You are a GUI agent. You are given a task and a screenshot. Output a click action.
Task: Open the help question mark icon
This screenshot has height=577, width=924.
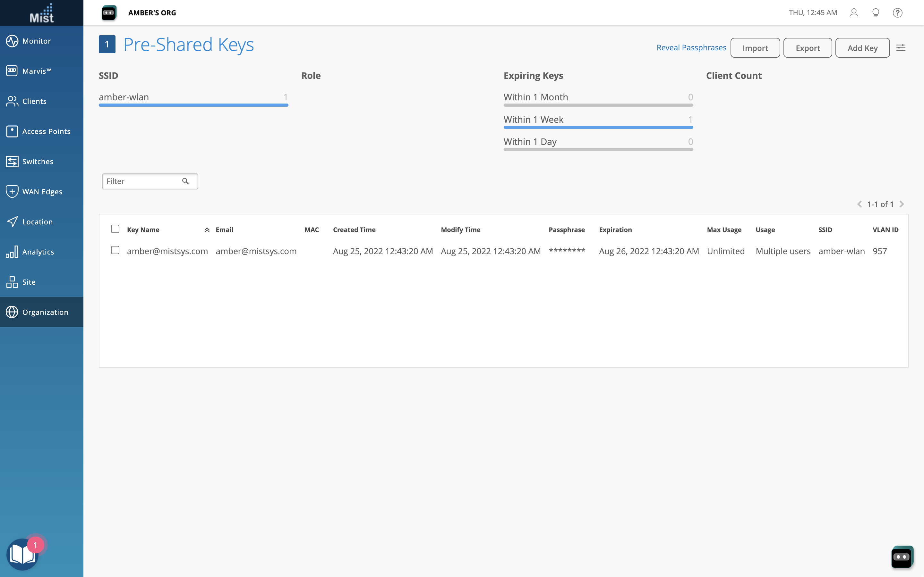point(897,13)
